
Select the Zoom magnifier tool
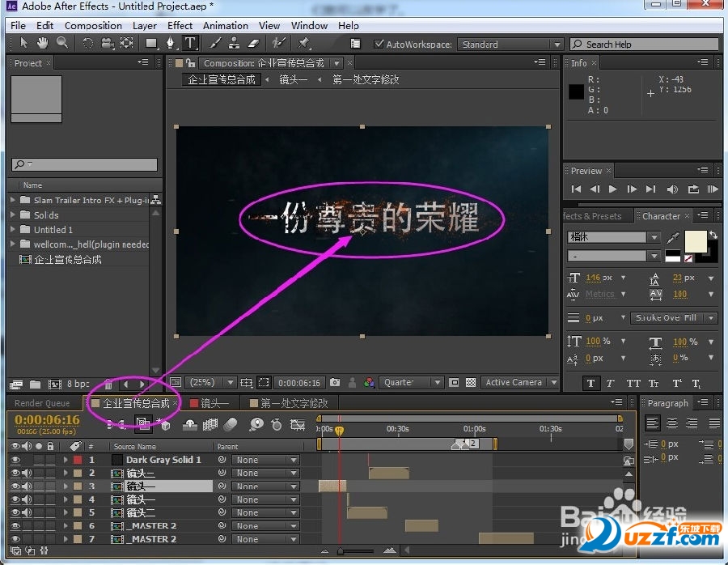coord(61,43)
